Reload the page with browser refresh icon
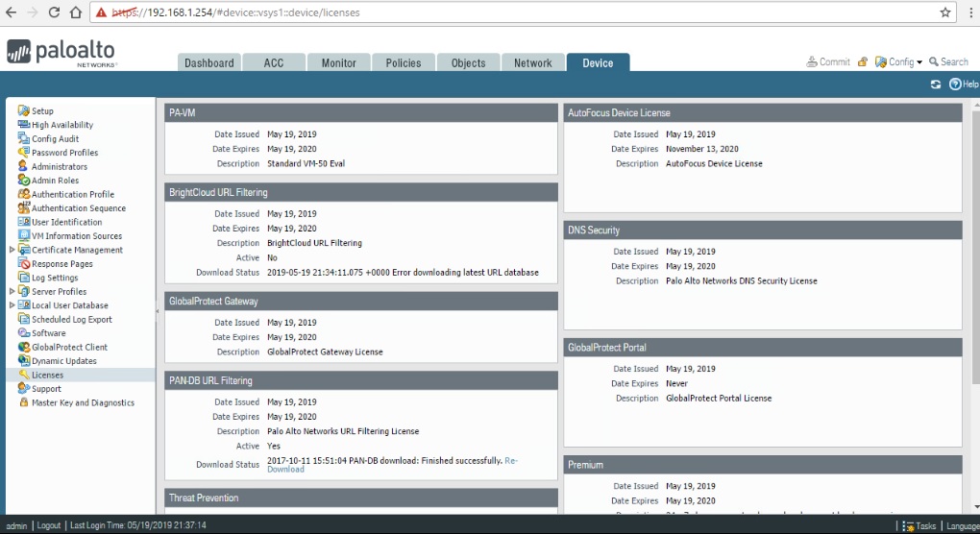This screenshot has height=534, width=980. 55,12
